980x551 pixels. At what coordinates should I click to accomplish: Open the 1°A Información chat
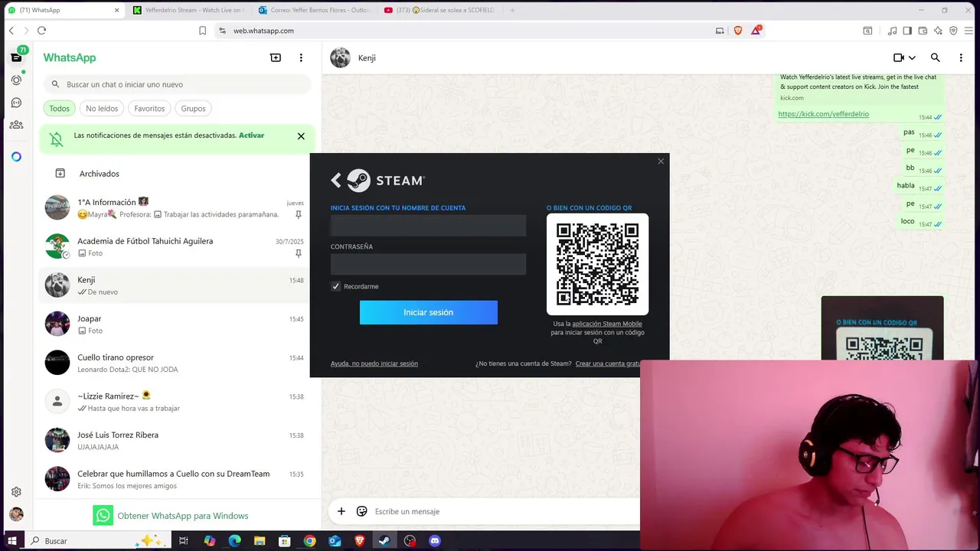click(175, 207)
